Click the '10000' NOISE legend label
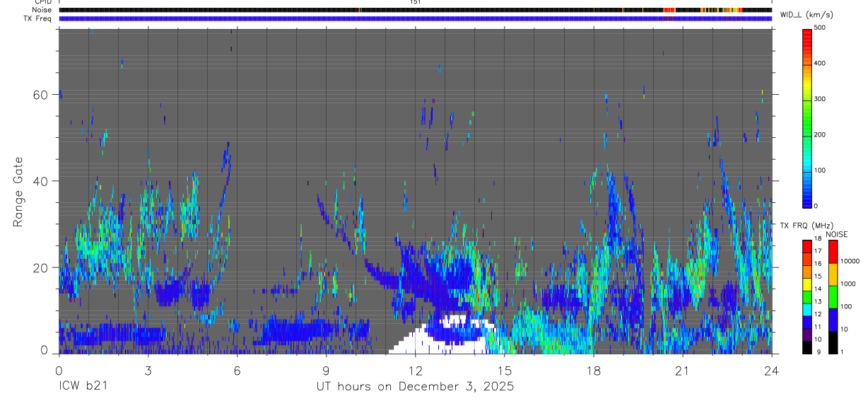The height and width of the screenshot is (401, 868). [850, 261]
